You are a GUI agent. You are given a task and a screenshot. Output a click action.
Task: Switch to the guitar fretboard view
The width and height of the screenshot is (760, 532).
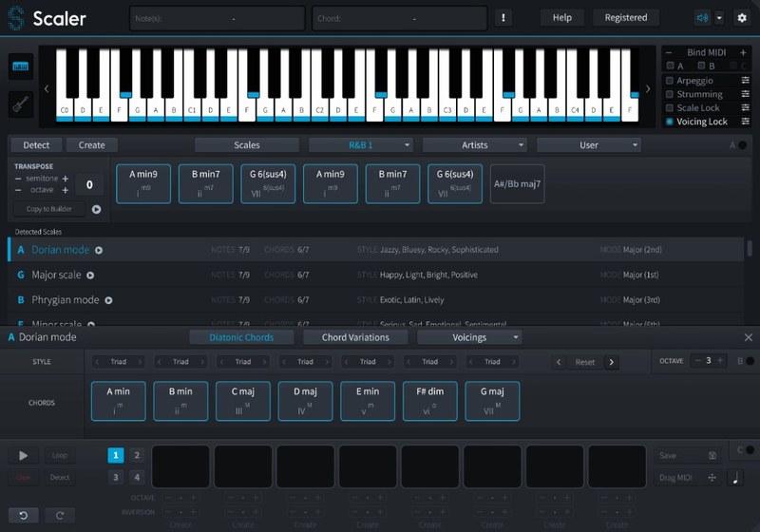point(20,104)
